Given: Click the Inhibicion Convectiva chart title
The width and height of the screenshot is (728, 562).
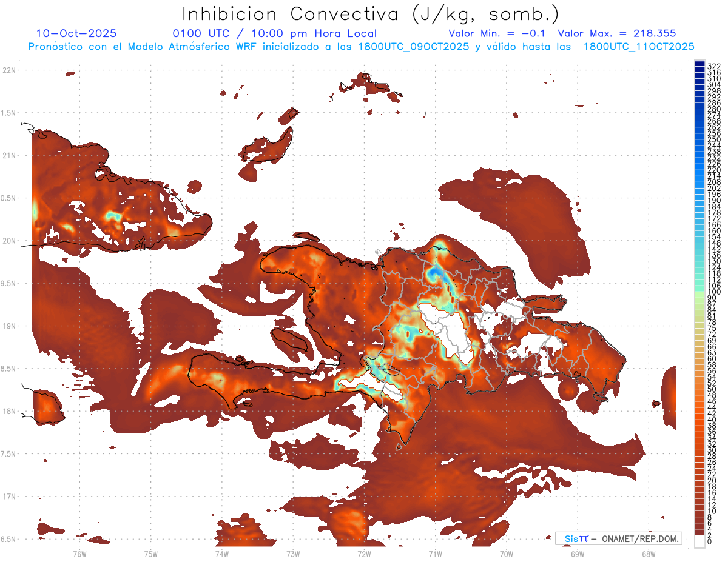Looking at the screenshot, I should pyautogui.click(x=371, y=15).
